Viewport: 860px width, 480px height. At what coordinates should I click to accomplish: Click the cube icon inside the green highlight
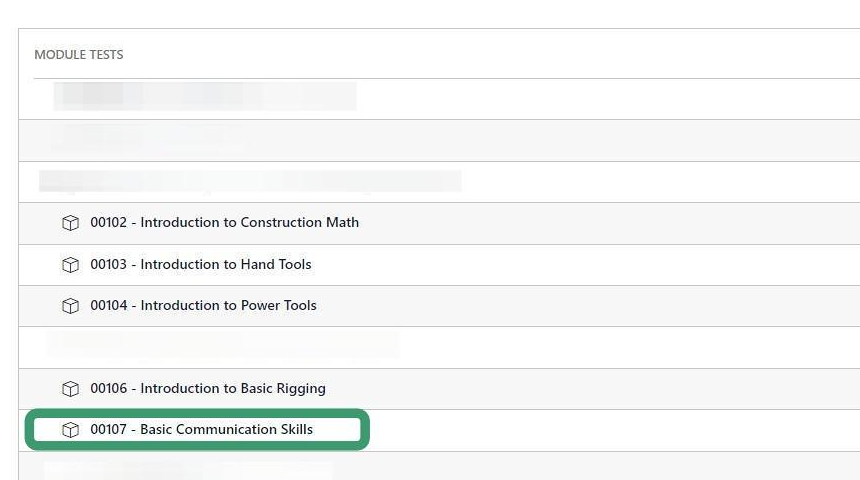(x=70, y=430)
